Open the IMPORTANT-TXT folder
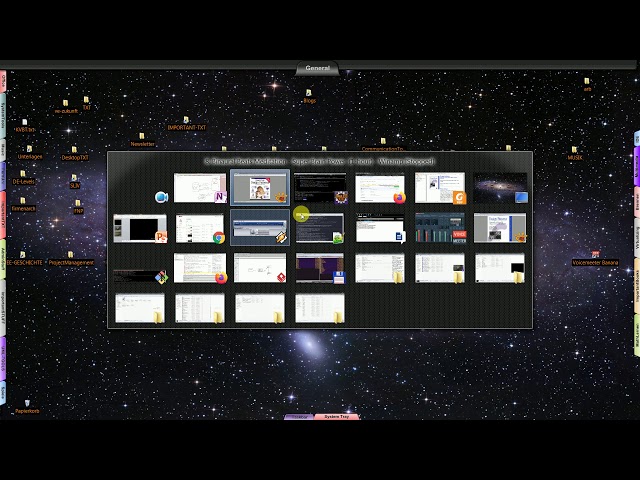Screen dimensions: 640x480 tap(187, 123)
